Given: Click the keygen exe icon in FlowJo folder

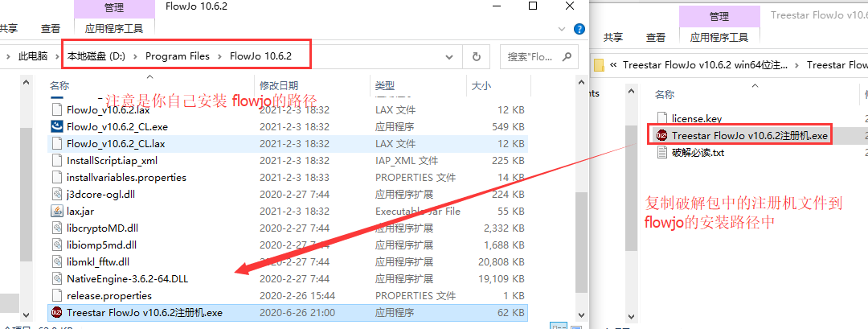Looking at the screenshot, I should click(56, 312).
